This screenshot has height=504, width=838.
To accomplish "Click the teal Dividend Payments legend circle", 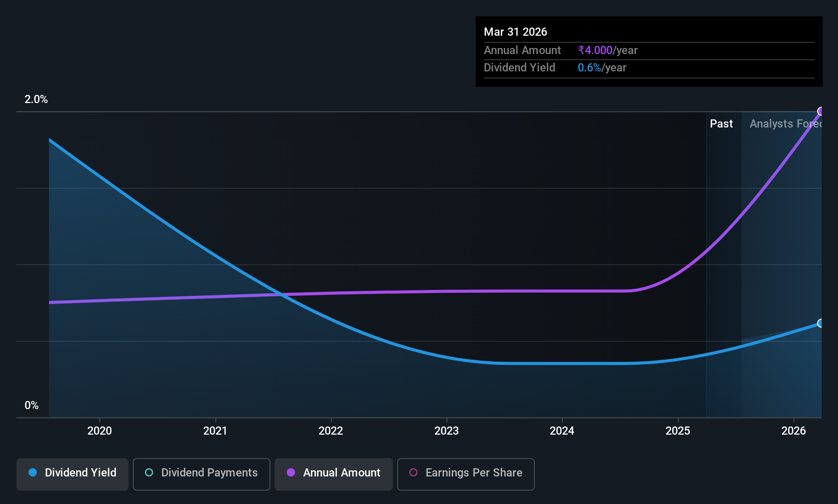I will (149, 472).
